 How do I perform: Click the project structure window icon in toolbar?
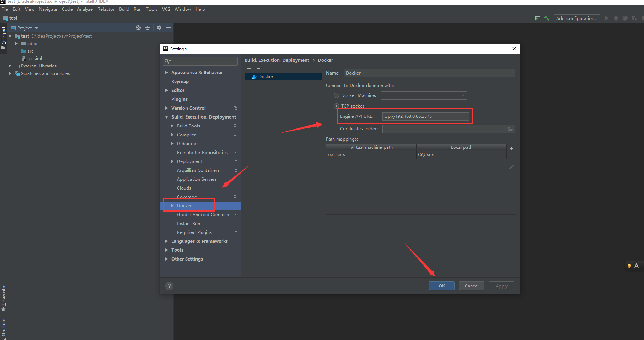pyautogui.click(x=538, y=18)
